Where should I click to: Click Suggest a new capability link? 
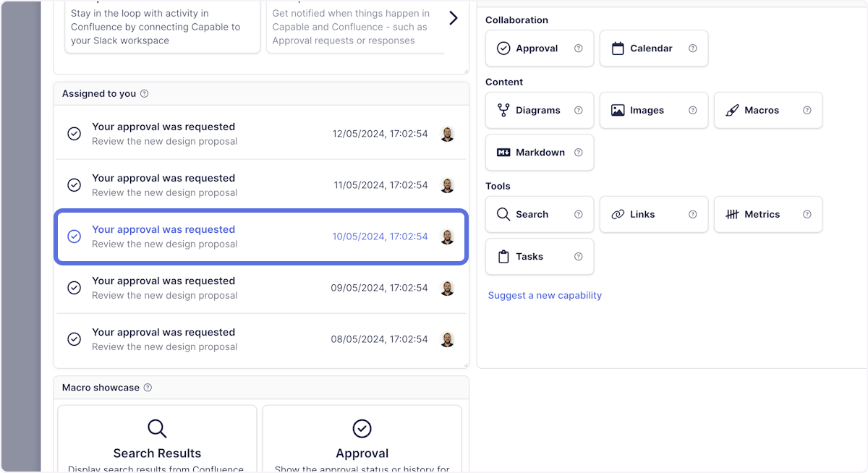(545, 295)
